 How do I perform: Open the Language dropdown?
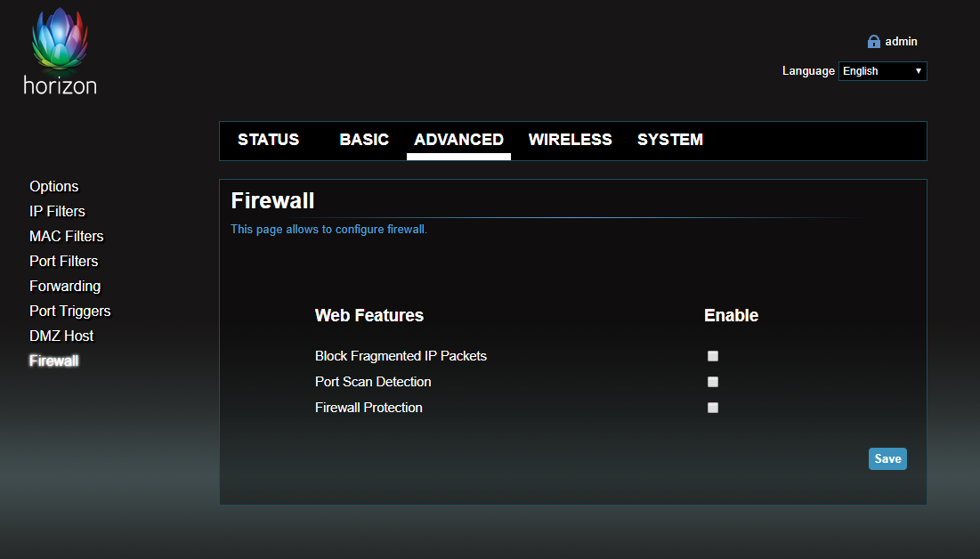click(882, 71)
